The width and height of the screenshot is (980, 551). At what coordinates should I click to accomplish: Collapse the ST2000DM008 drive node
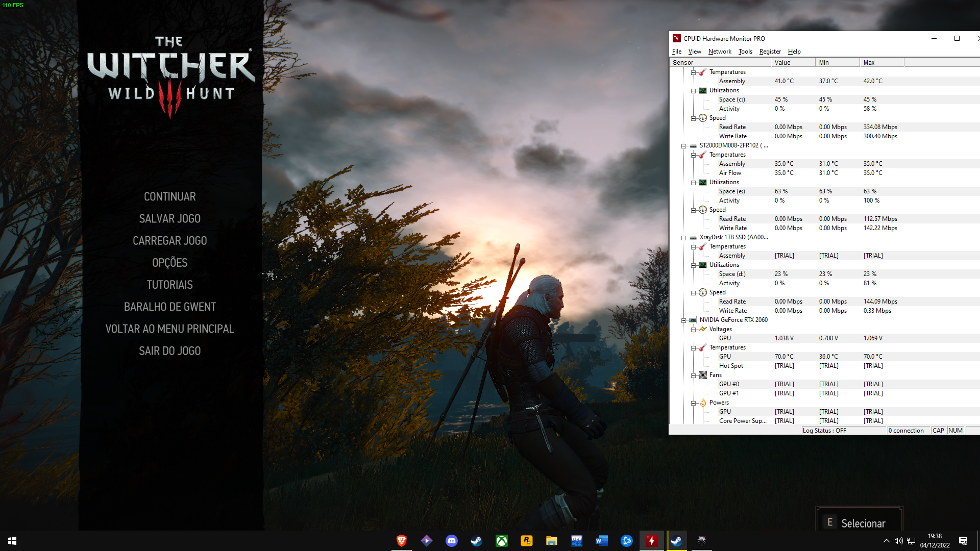pyautogui.click(x=683, y=146)
